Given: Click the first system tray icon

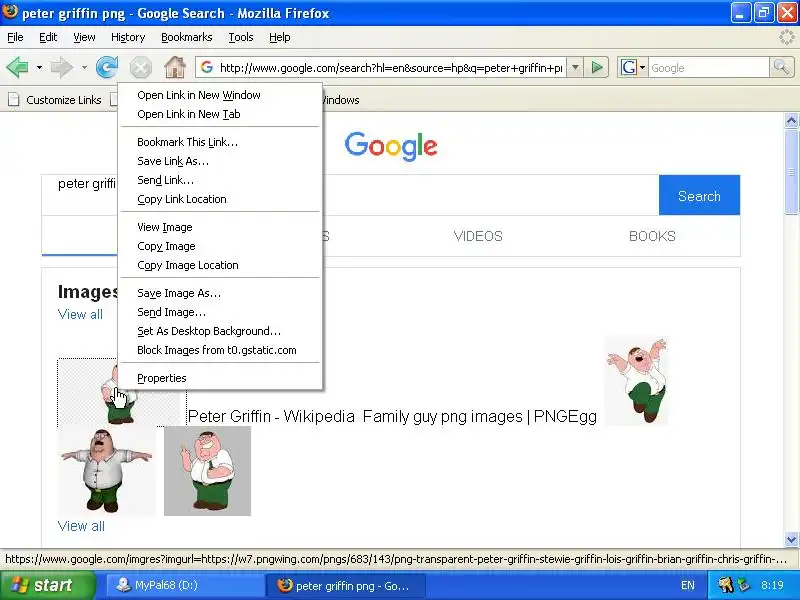Looking at the screenshot, I should (x=726, y=585).
